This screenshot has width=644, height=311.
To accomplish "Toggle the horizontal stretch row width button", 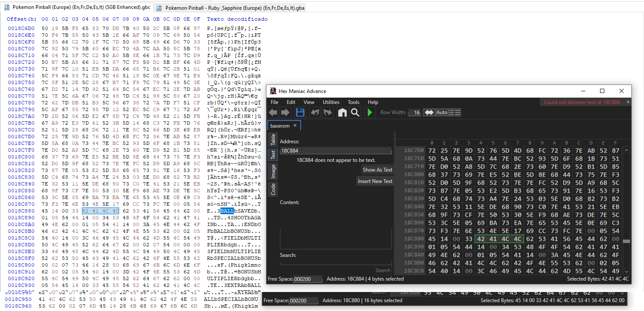I will click(429, 112).
